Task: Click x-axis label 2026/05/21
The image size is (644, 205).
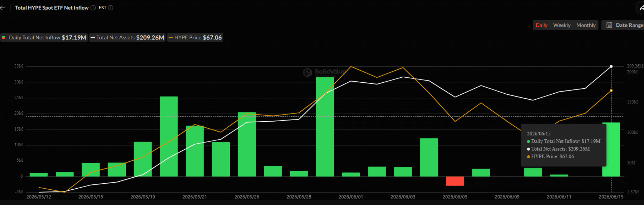Action: click(x=195, y=197)
